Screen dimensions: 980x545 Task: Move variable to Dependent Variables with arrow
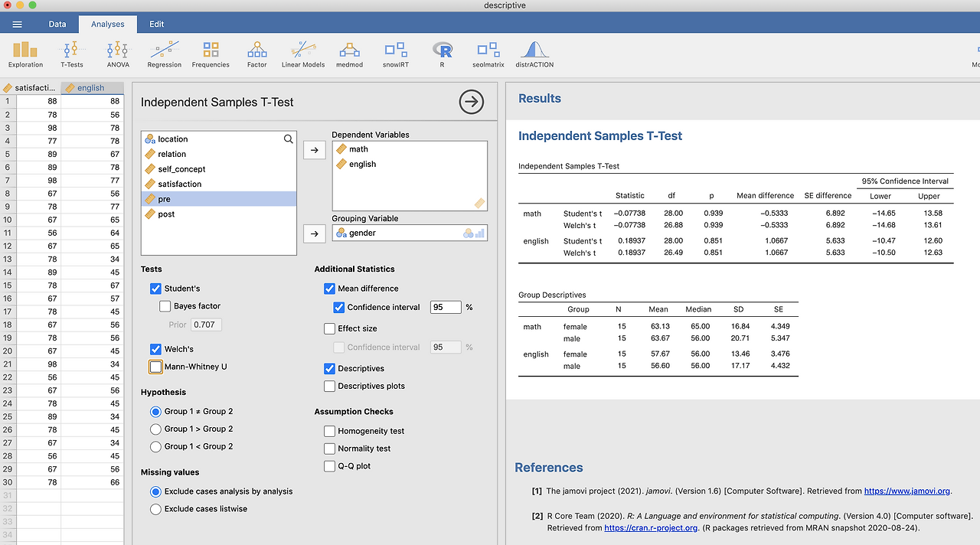[x=315, y=150]
